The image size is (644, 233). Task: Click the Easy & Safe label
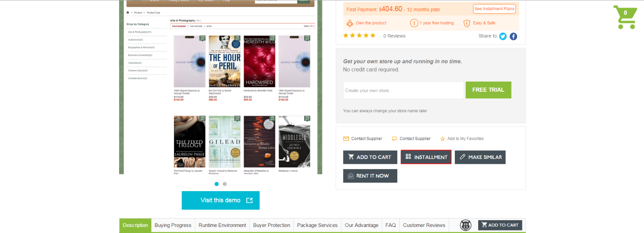(x=484, y=23)
